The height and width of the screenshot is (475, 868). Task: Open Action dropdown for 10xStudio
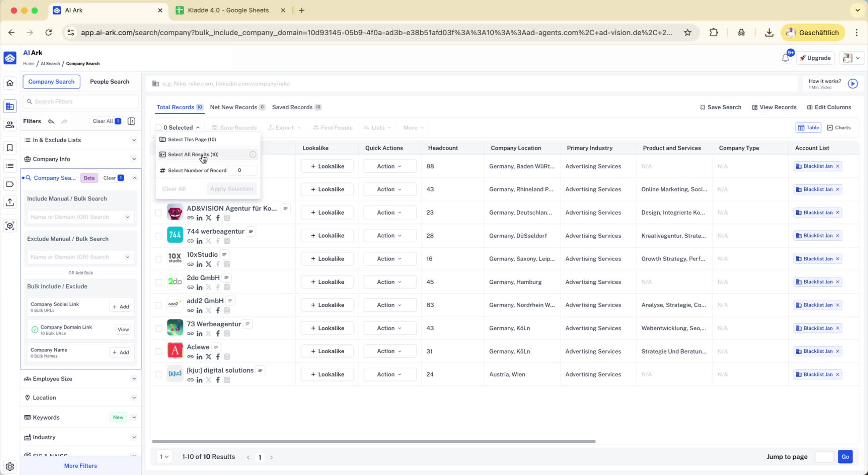tap(389, 259)
